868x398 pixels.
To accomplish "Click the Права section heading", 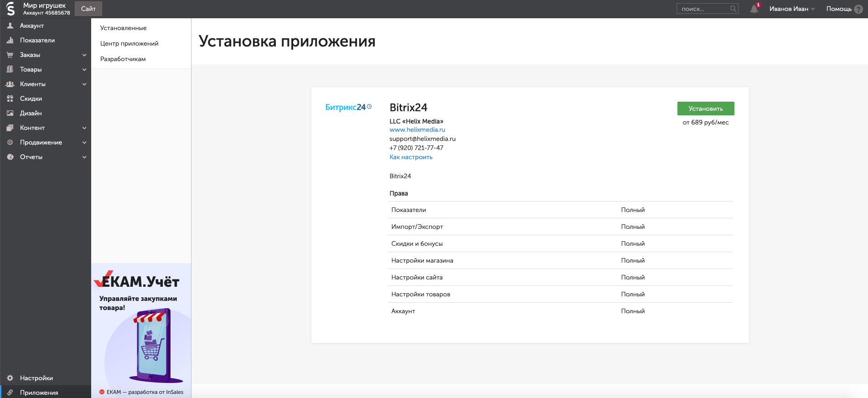I will tap(398, 193).
